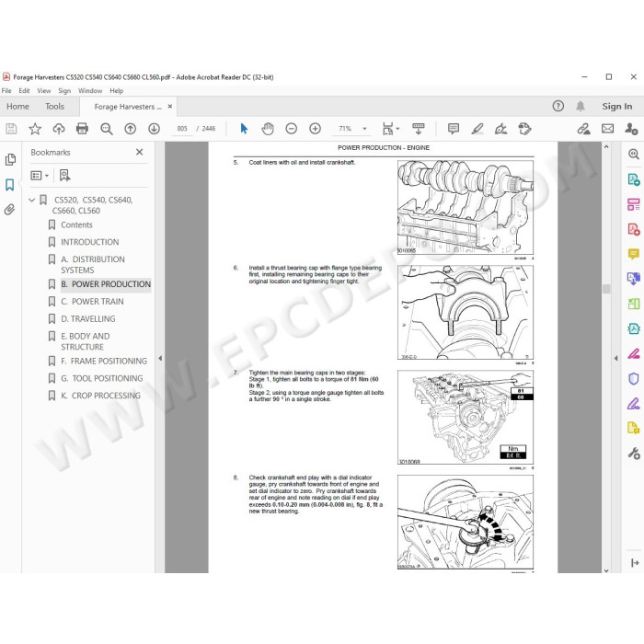Screen dimensions: 644x644
Task: Activate the hand pan tool
Action: (268, 129)
